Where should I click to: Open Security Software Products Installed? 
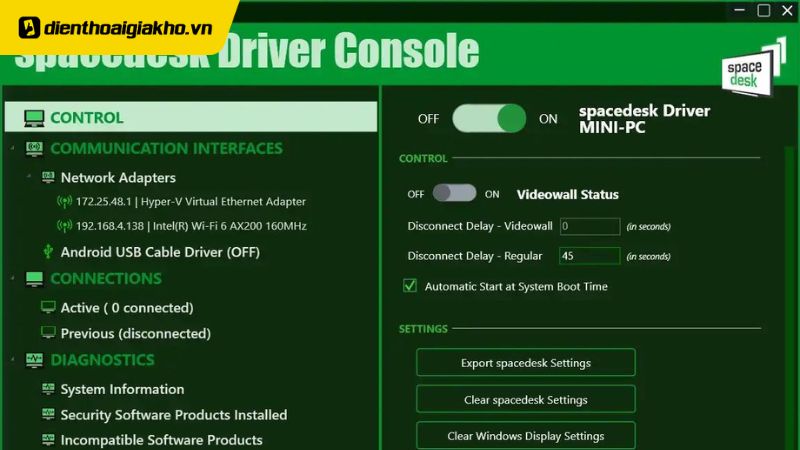[x=174, y=415]
